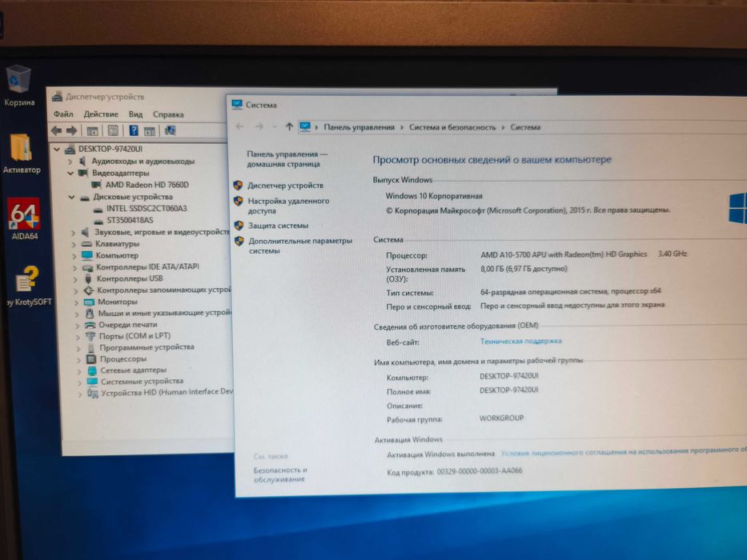The image size is (747, 560).
Task: Open the Корзина desktop icon
Action: pyautogui.click(x=19, y=86)
